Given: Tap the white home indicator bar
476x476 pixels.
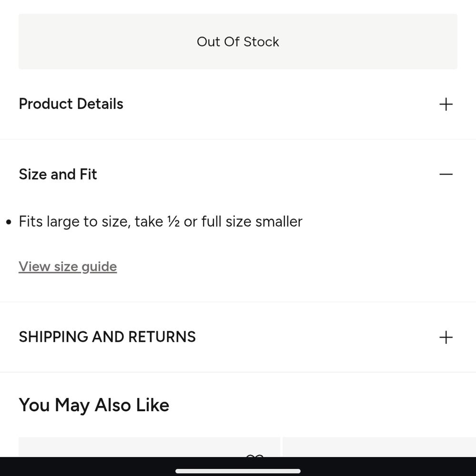Looking at the screenshot, I should [x=238, y=471].
